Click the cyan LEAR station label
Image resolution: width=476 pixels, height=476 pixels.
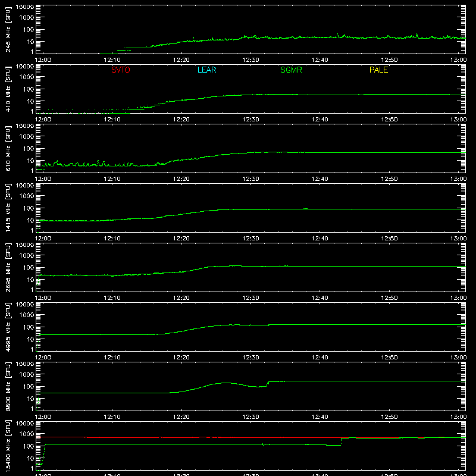tap(206, 70)
